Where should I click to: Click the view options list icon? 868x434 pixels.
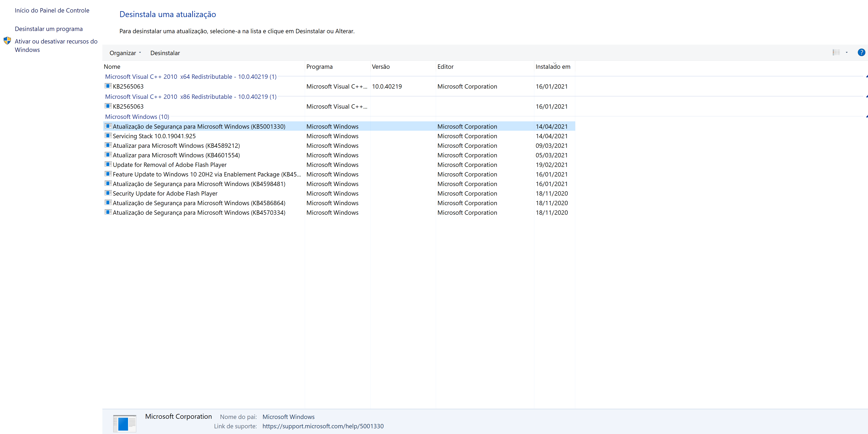[x=836, y=53]
